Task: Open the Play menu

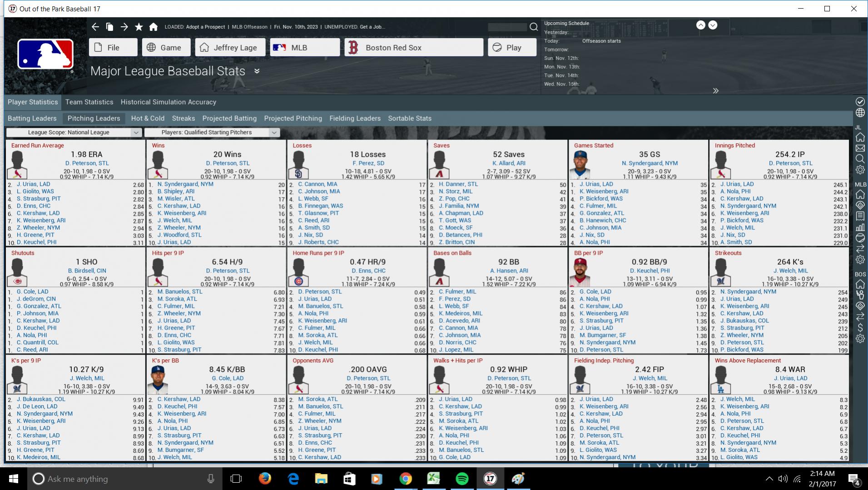Action: click(x=512, y=48)
